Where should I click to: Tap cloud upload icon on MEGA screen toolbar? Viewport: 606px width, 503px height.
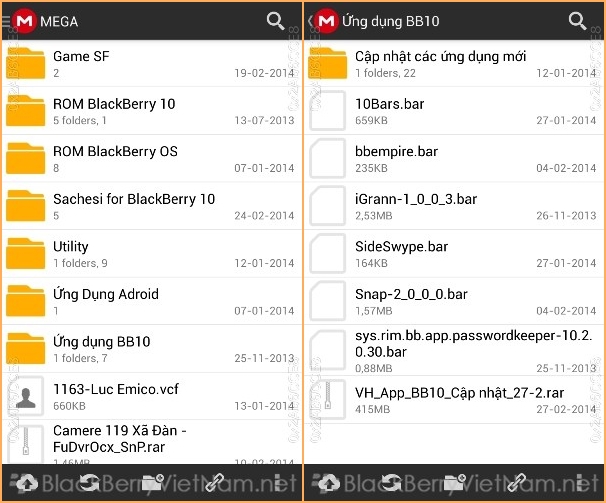[x=25, y=483]
